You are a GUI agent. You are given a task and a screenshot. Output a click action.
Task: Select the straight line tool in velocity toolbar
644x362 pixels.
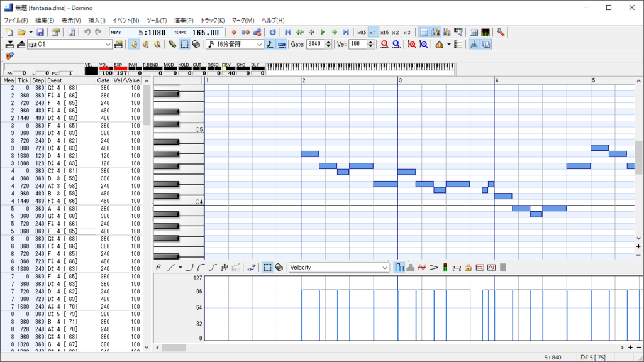point(171,268)
